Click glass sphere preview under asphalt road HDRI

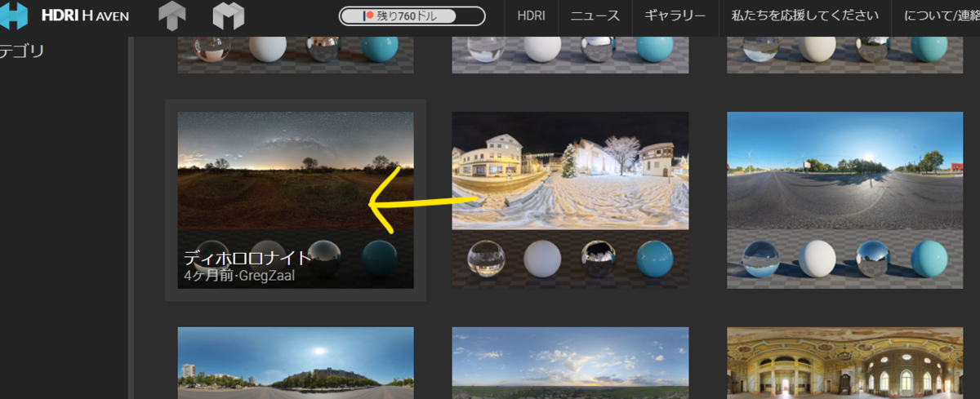(761, 259)
